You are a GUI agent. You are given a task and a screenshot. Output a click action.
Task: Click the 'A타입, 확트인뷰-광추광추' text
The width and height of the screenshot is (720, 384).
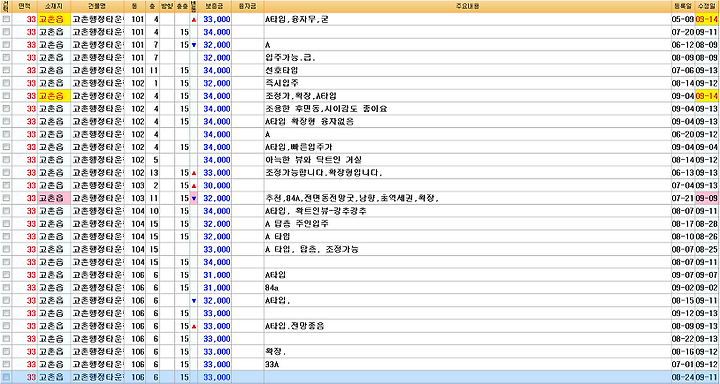coord(316,211)
